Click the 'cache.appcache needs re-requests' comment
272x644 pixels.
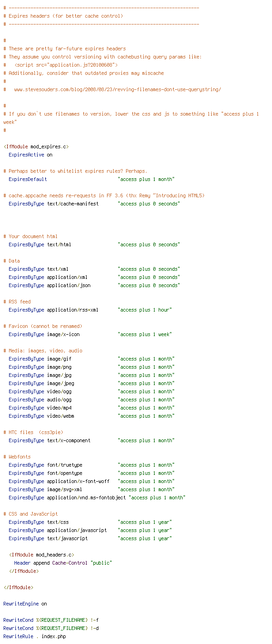(x=104, y=195)
